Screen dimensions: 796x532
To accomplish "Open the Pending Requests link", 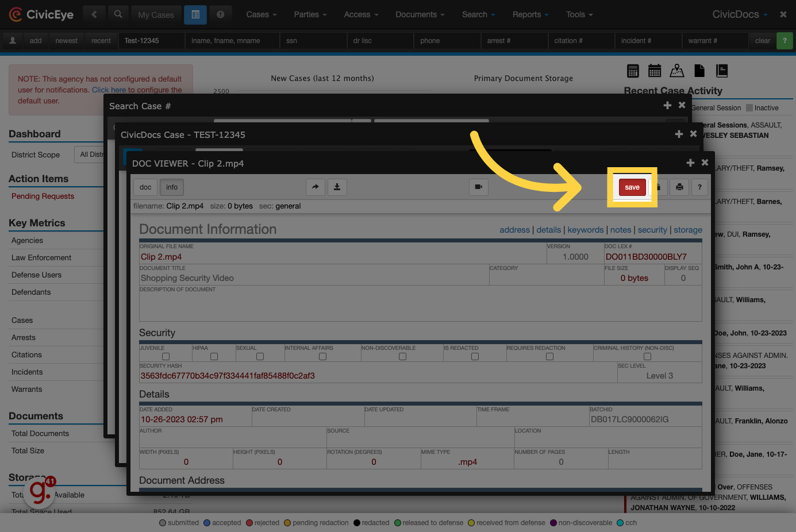I will click(43, 196).
